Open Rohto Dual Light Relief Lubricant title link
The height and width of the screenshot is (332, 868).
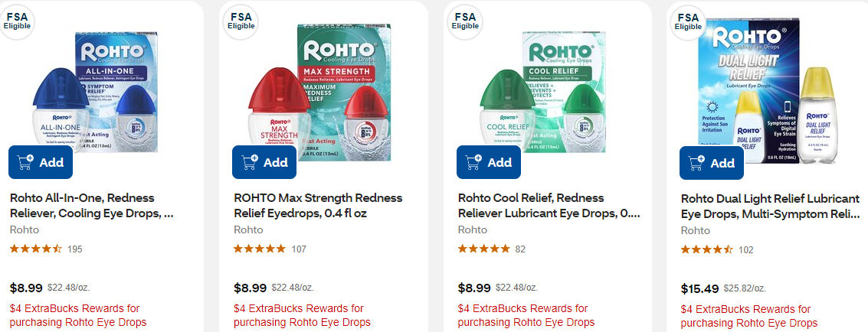(x=770, y=206)
